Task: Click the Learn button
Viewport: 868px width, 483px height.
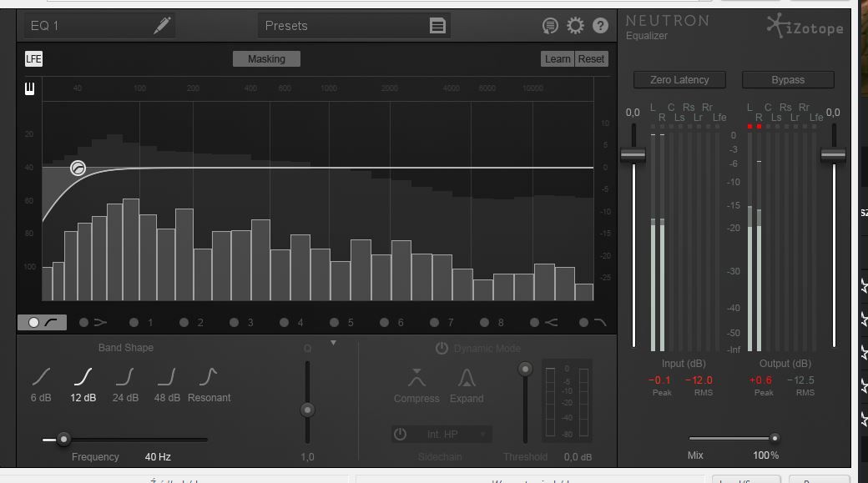Action: pyautogui.click(x=558, y=58)
